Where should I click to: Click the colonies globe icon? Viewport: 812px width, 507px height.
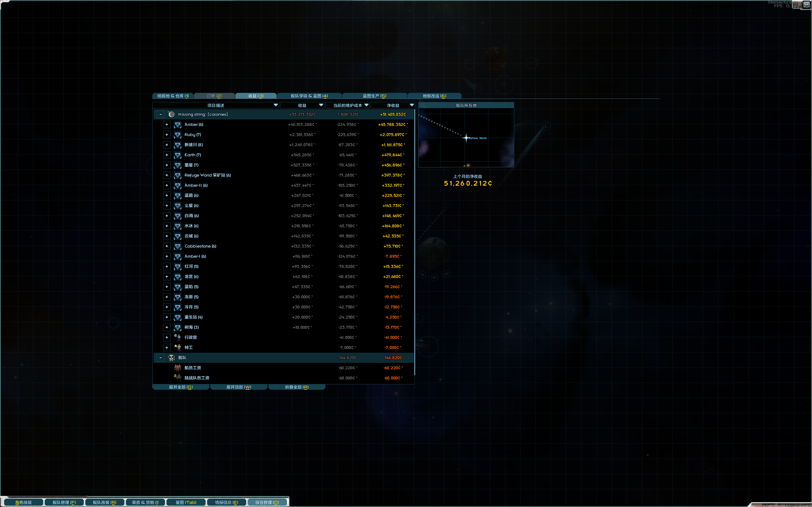pos(172,114)
